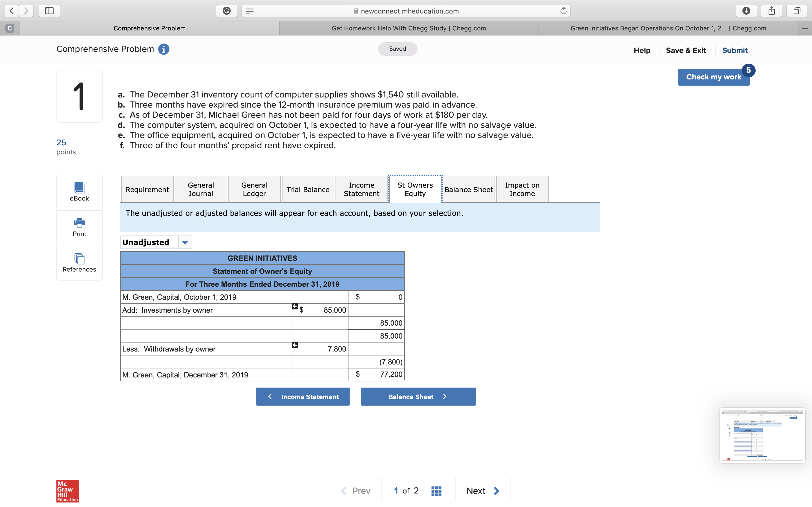Click the Check my work button
Screen dimensions: 812x507
point(713,77)
